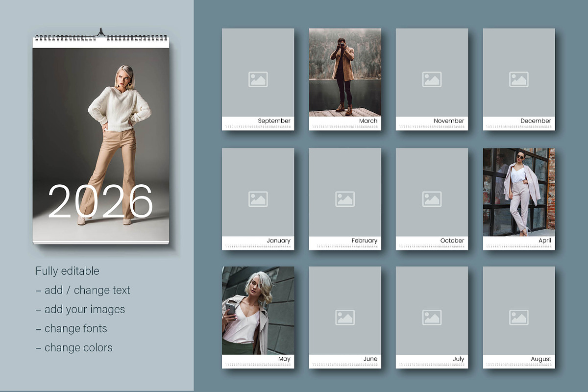Click the January placeholder image icon
Screen dimensions: 588x392
tap(258, 199)
